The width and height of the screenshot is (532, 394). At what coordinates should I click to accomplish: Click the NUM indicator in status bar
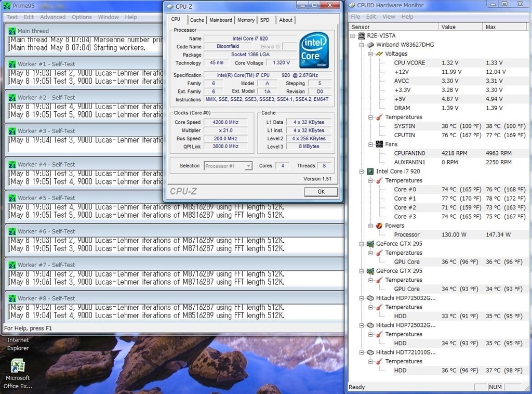pyautogui.click(x=495, y=387)
